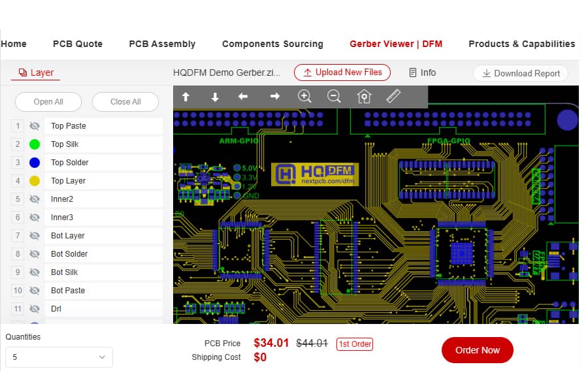This screenshot has height=388, width=588.
Task: Click the pan down arrow icon
Action: (x=215, y=97)
